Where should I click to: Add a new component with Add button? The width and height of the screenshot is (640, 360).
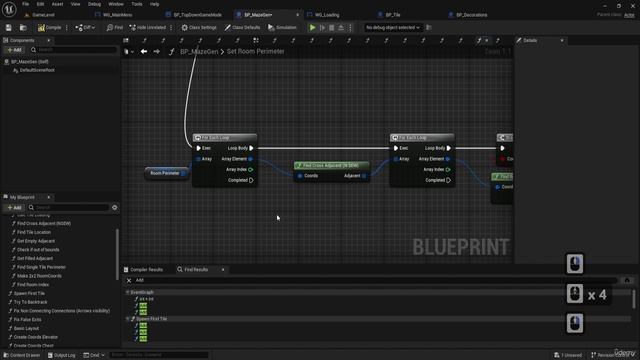pyautogui.click(x=14, y=50)
